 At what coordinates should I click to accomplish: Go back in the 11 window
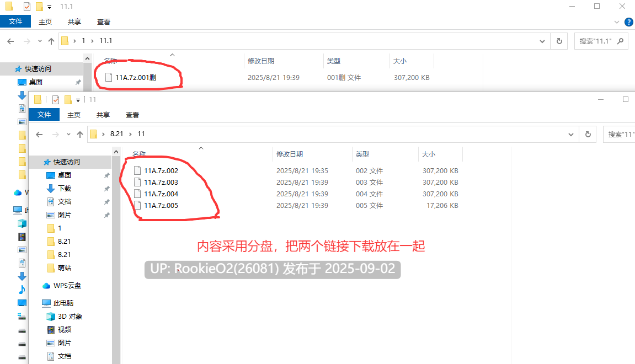pos(39,134)
